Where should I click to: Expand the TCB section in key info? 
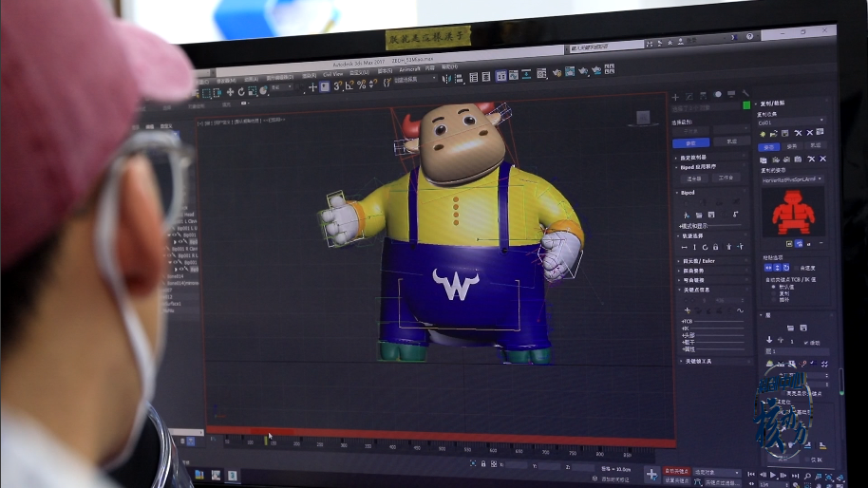pyautogui.click(x=687, y=322)
